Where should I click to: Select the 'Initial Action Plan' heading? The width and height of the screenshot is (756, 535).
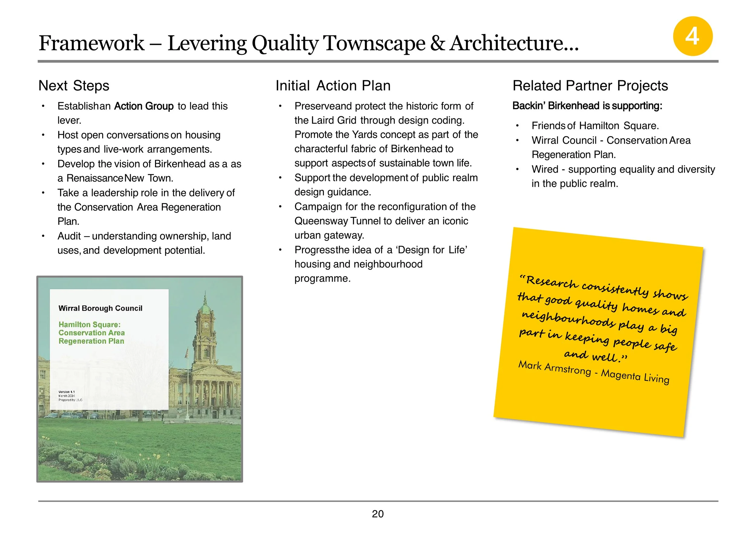click(x=334, y=86)
